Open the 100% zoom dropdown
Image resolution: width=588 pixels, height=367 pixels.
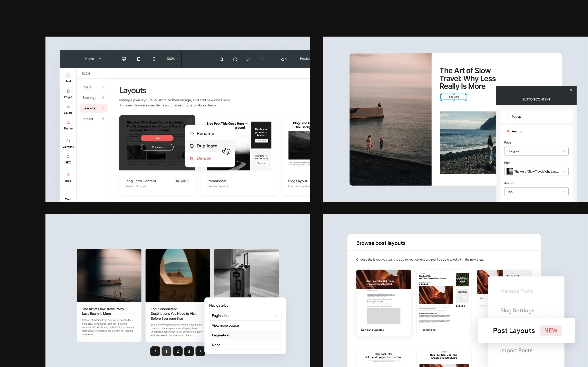coord(172,59)
